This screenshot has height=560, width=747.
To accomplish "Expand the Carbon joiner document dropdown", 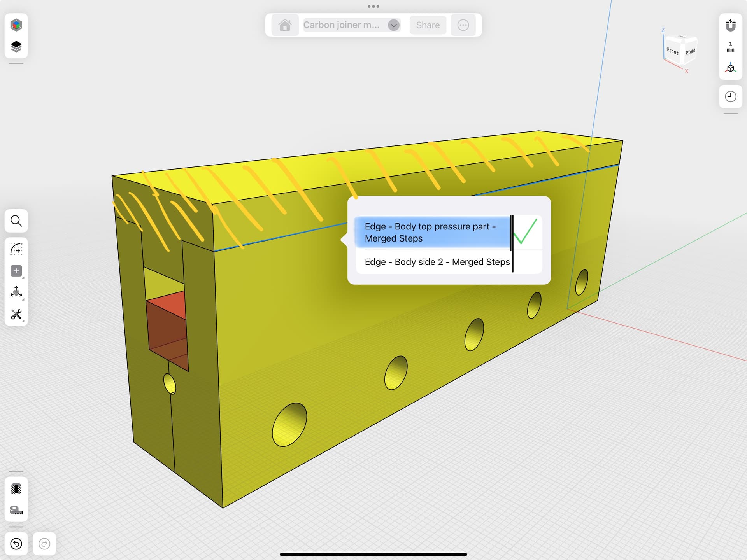I will [x=393, y=25].
